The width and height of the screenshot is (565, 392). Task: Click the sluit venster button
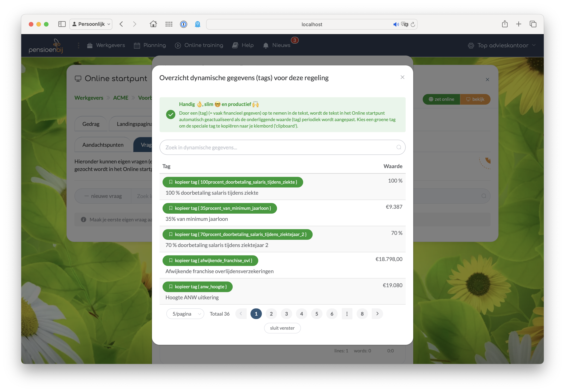point(282,328)
